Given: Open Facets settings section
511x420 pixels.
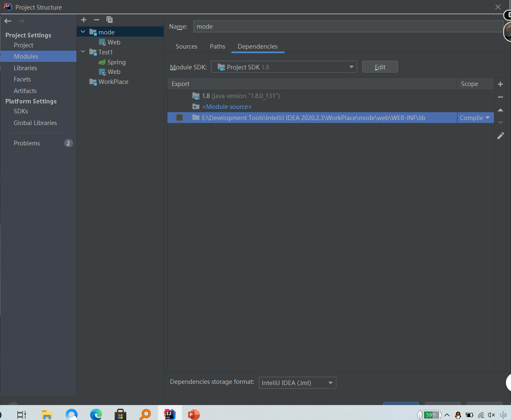Looking at the screenshot, I should (22, 79).
